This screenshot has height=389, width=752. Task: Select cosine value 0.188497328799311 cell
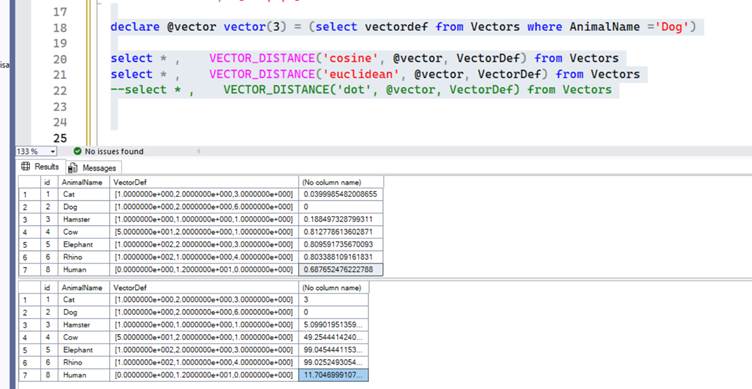pyautogui.click(x=341, y=219)
